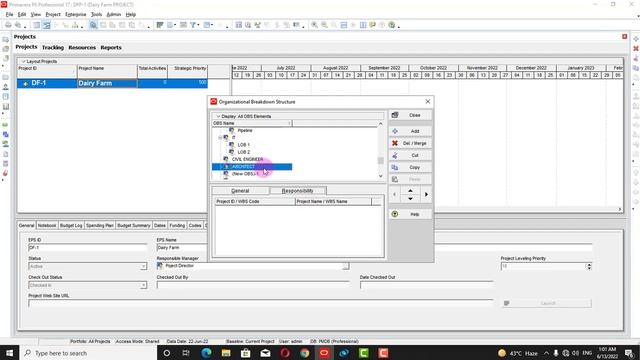Open the Check Out Status dropdown
The image size is (640, 360).
pos(143,285)
